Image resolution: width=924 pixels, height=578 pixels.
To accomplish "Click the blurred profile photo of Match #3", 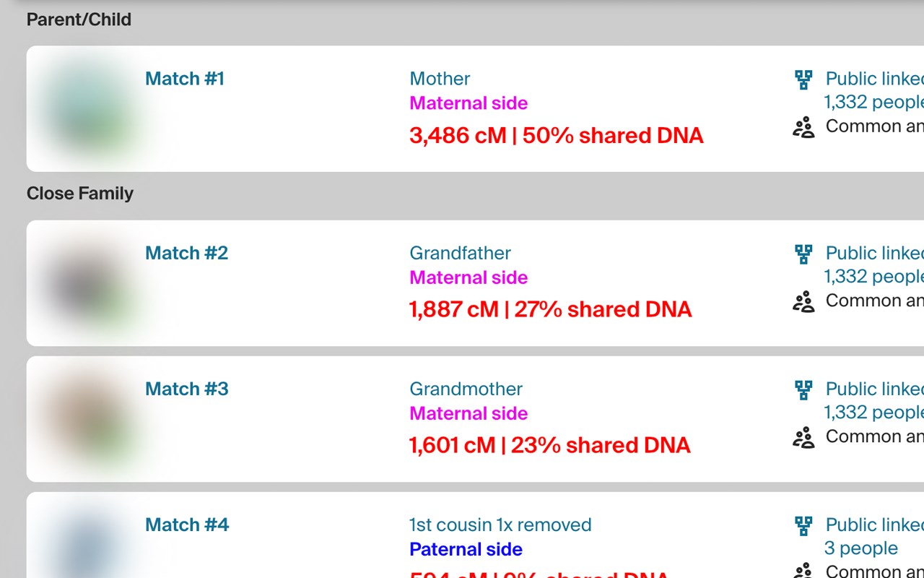I will click(x=87, y=419).
